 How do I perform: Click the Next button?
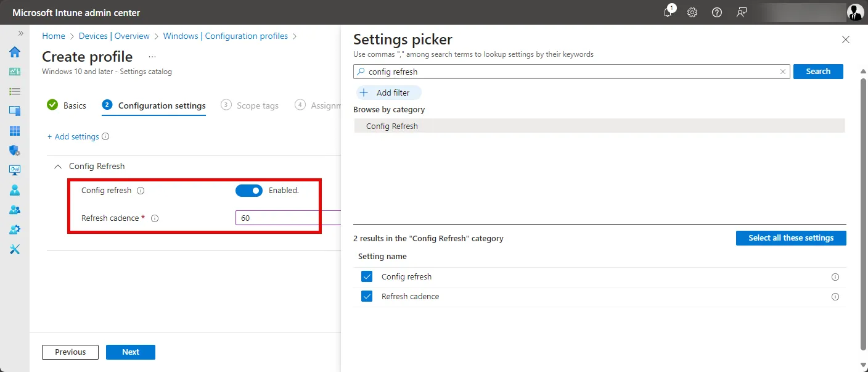131,352
